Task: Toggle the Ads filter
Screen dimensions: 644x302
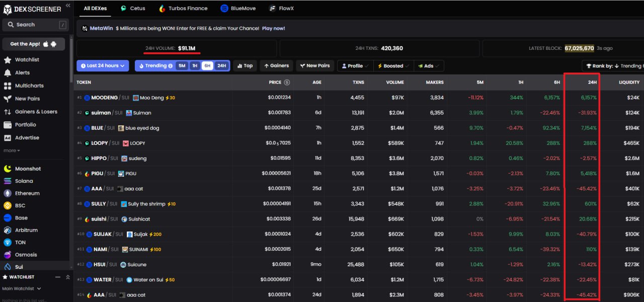Action: [x=429, y=66]
